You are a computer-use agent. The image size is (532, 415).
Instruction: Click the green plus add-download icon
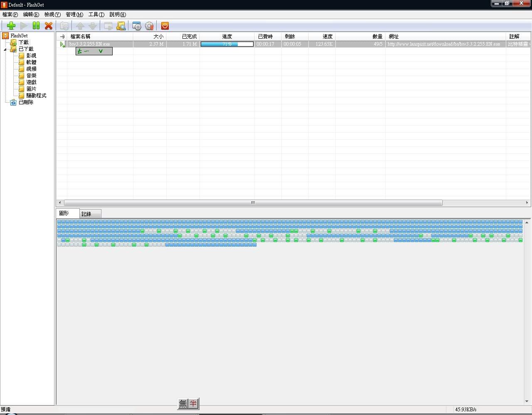tap(11, 26)
